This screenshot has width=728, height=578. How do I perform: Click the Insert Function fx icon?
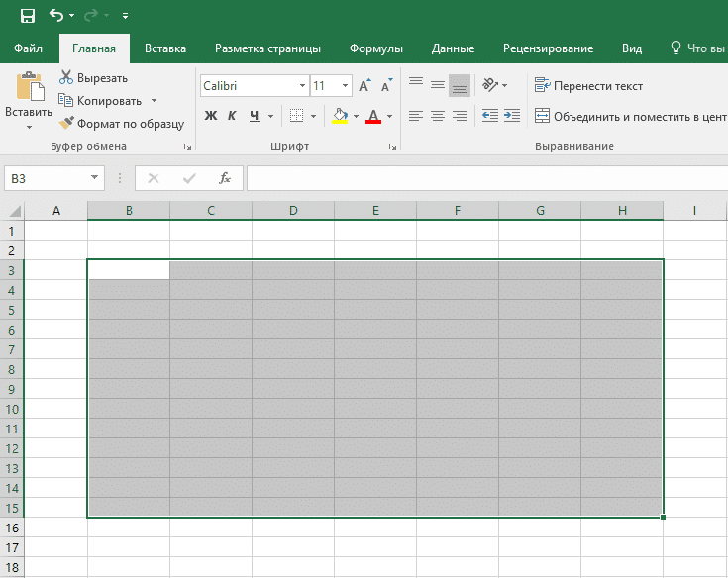225,178
